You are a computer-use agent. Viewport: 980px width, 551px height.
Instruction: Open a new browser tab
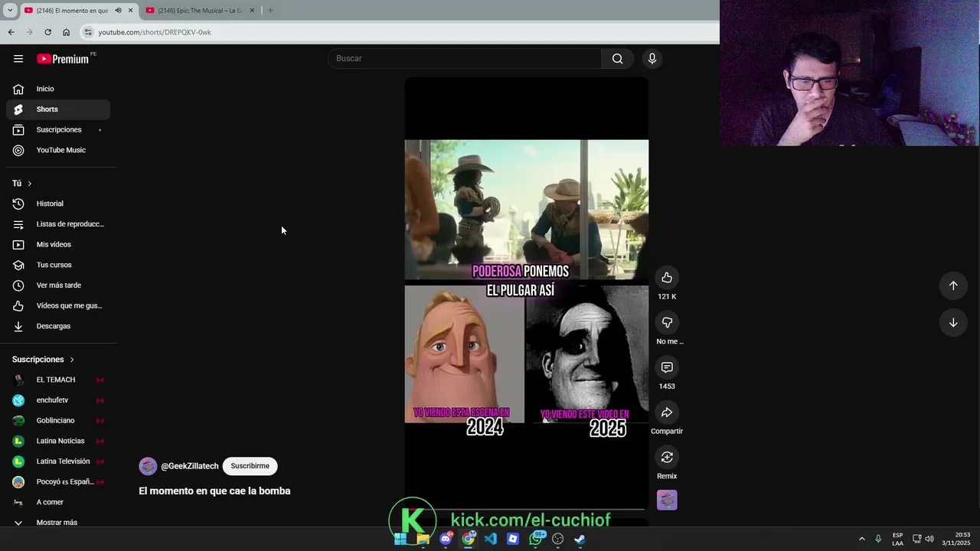click(x=270, y=11)
